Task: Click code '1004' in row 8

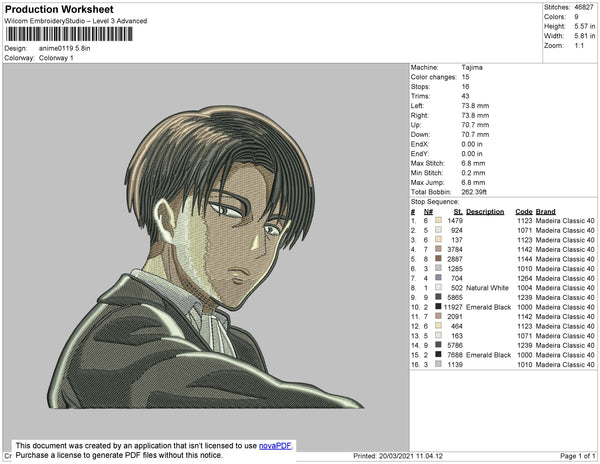Action: point(525,288)
